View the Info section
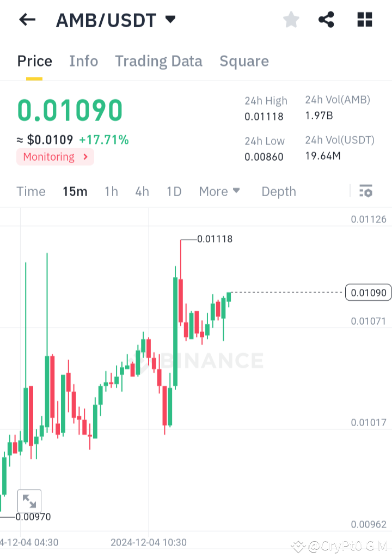 coord(83,61)
